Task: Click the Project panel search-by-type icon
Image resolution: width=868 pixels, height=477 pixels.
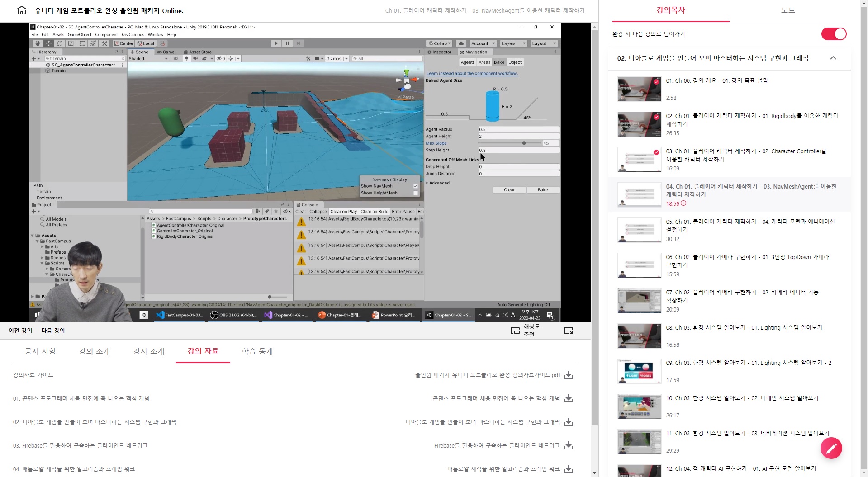Action: pyautogui.click(x=258, y=211)
